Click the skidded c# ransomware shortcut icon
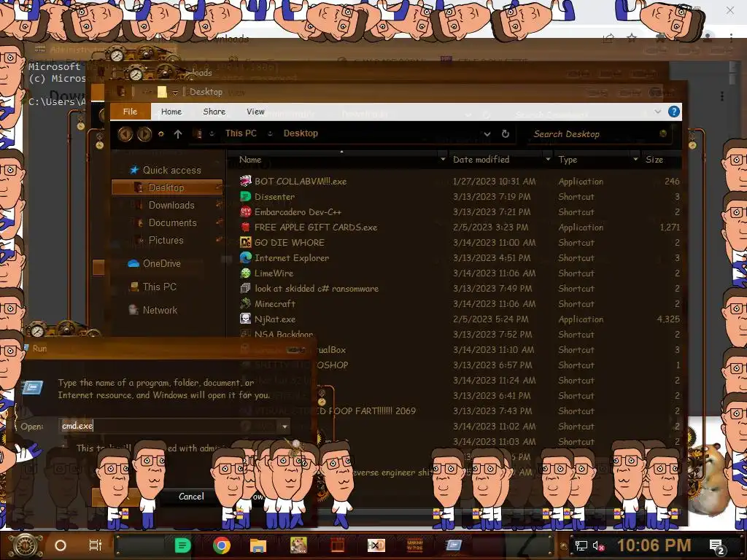747x560 pixels. tap(245, 288)
